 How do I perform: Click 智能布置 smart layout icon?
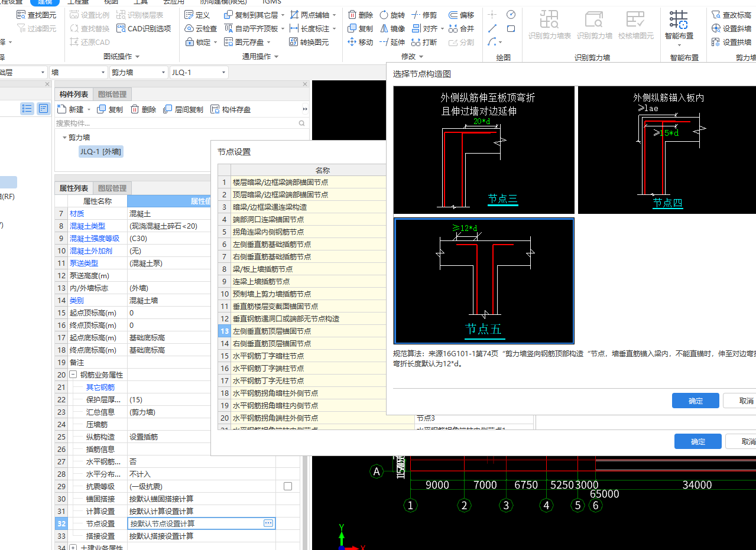click(679, 19)
